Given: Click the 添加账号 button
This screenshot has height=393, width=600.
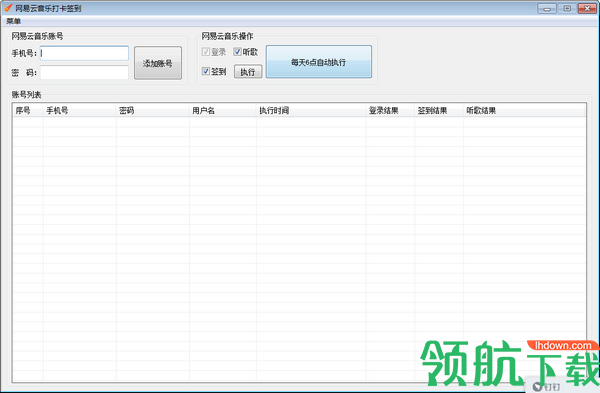Looking at the screenshot, I should coord(158,63).
